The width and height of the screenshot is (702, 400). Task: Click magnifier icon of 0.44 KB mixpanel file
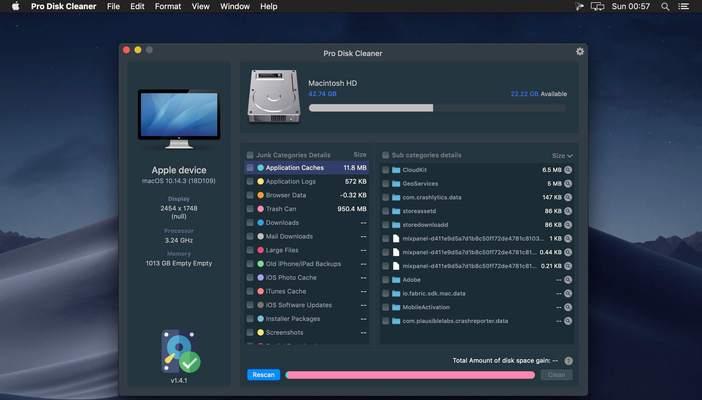coord(568,252)
